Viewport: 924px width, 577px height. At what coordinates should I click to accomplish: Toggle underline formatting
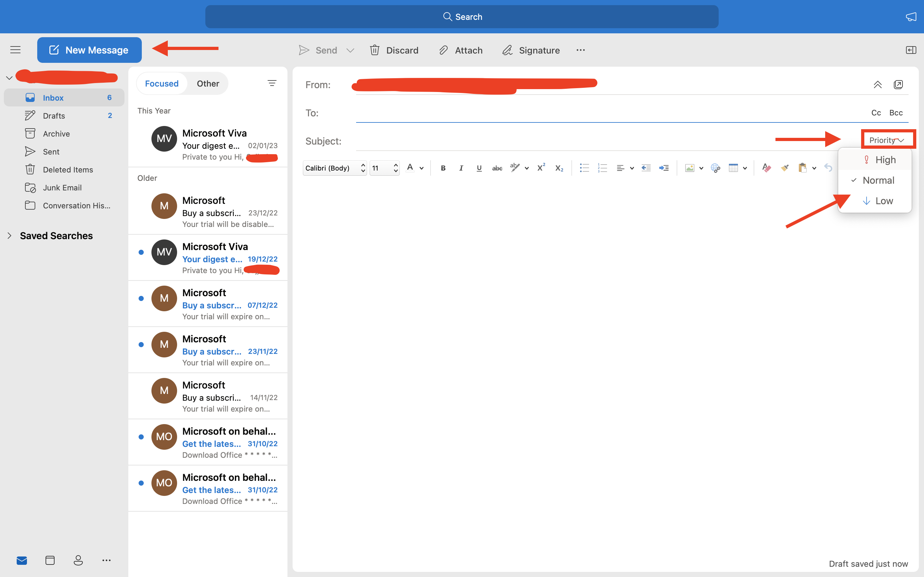tap(479, 168)
